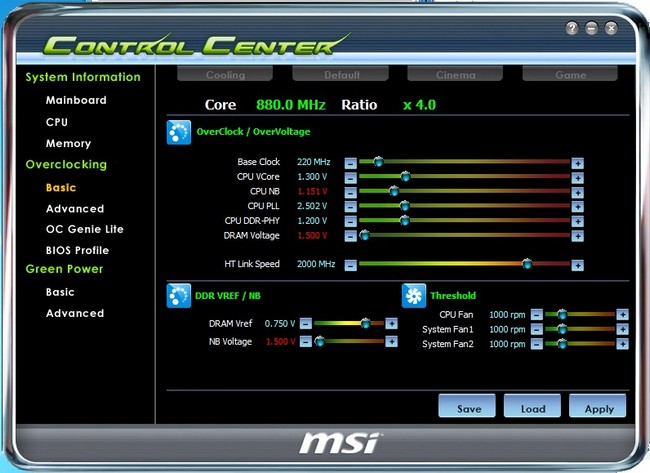
Task: Click the Threshold fan icon
Action: click(x=414, y=296)
